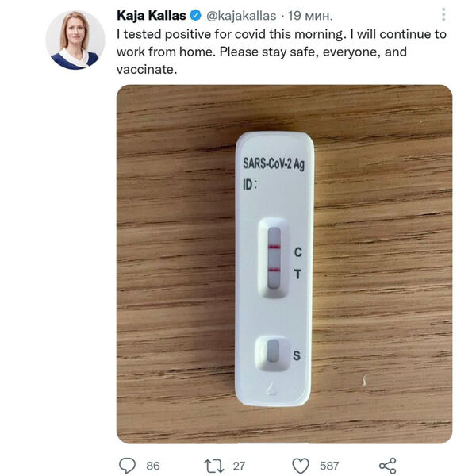476x476 pixels.
Task: Open the three-dot more options menu
Action: (443, 14)
